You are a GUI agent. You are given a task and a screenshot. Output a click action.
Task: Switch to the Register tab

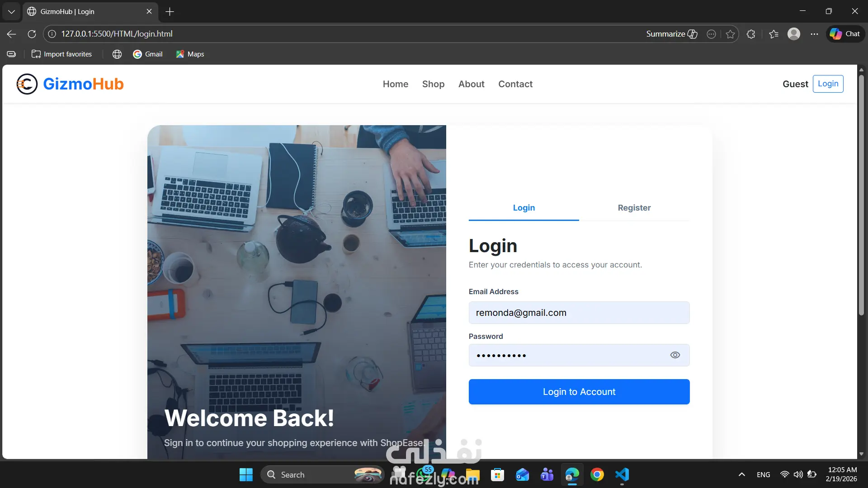point(634,208)
